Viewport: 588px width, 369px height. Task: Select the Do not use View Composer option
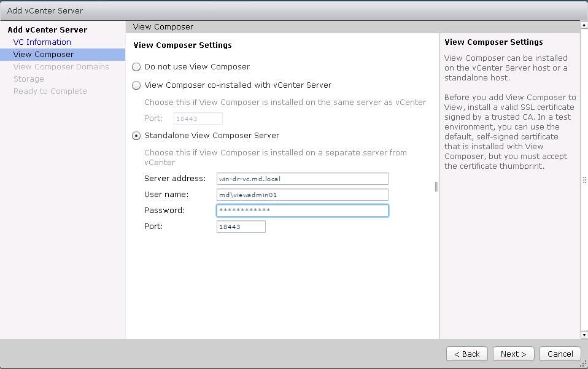point(136,66)
